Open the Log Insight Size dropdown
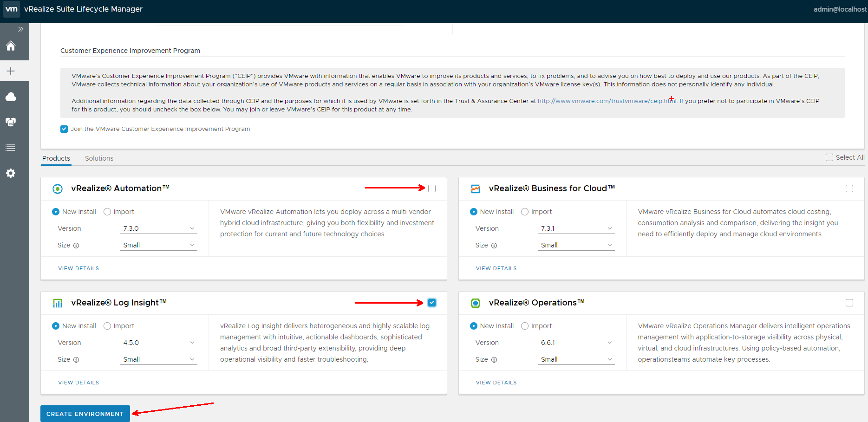 coord(158,359)
